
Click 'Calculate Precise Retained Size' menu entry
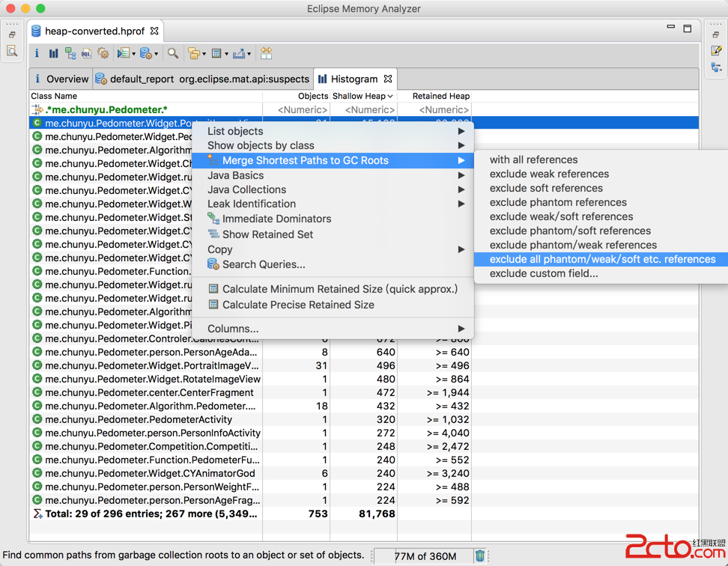(x=298, y=305)
